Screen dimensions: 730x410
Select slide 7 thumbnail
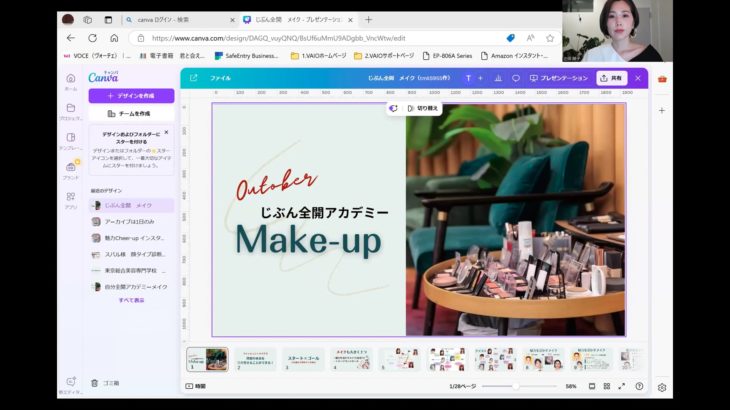pos(495,359)
